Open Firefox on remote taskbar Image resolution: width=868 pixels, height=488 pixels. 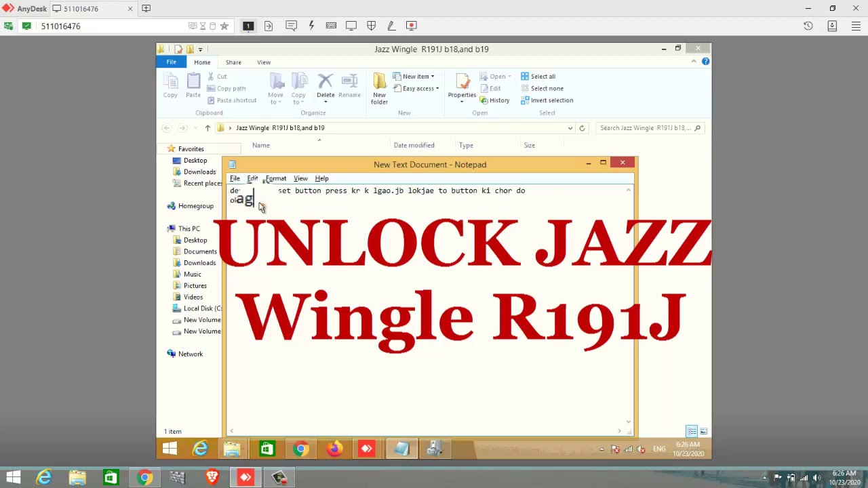tap(334, 449)
